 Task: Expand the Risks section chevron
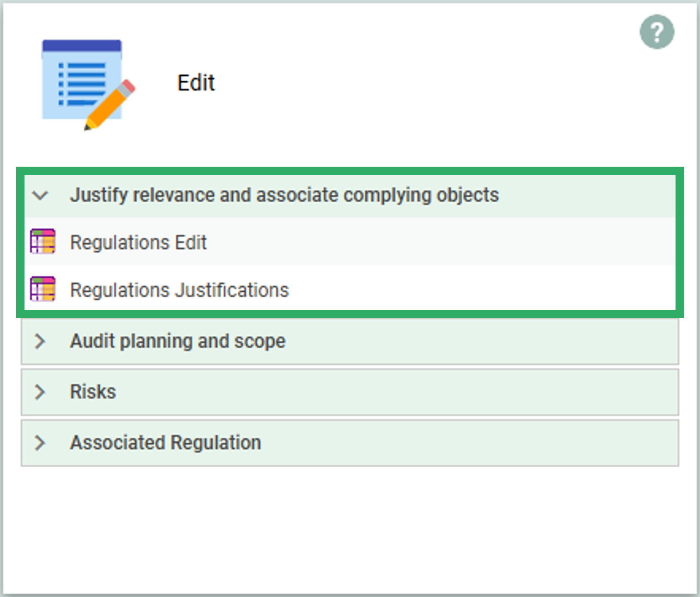click(x=40, y=392)
